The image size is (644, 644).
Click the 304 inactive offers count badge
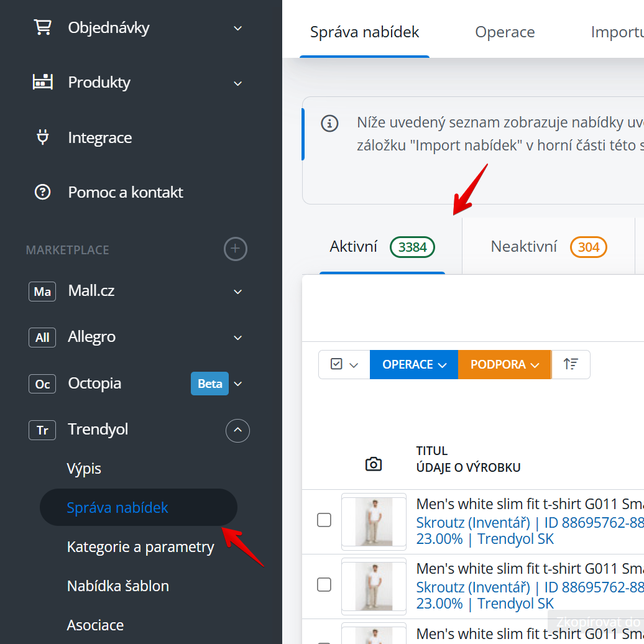tap(589, 247)
